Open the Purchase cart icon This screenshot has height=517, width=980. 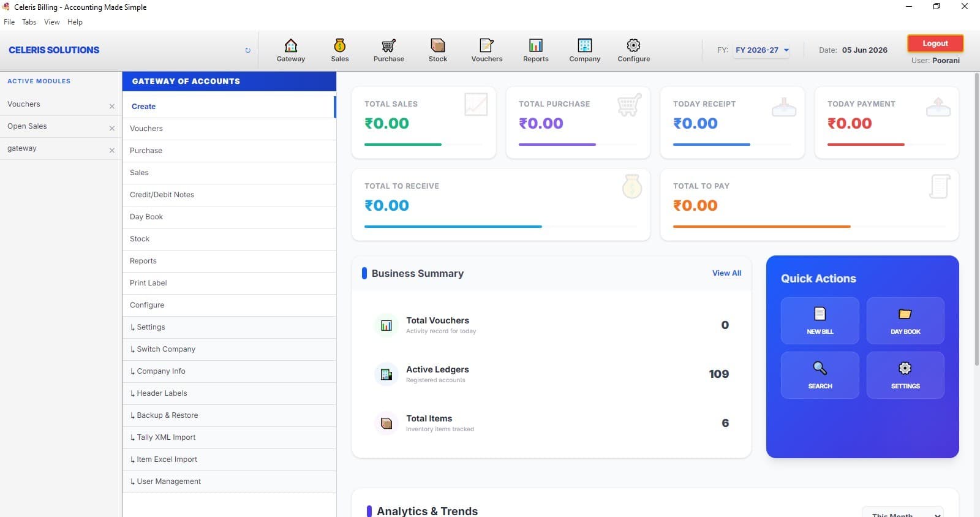(389, 50)
